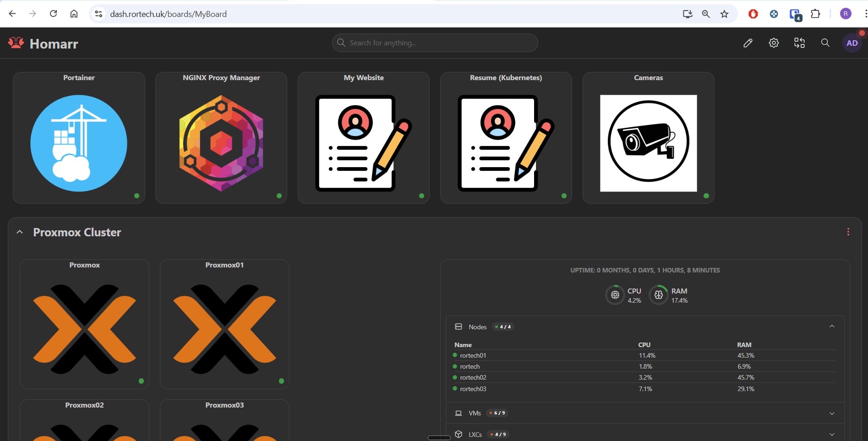Open the AD user avatar menu
868x441 pixels.
[852, 43]
